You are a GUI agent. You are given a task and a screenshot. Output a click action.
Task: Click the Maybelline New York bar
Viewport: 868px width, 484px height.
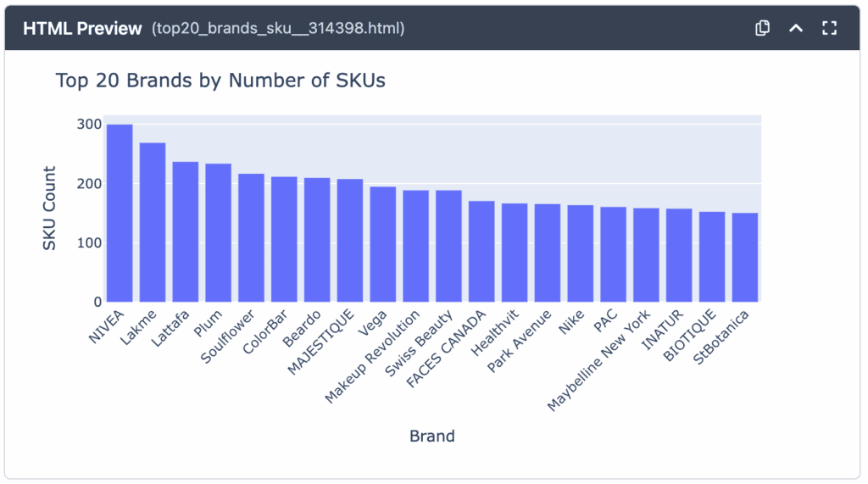[x=646, y=255]
